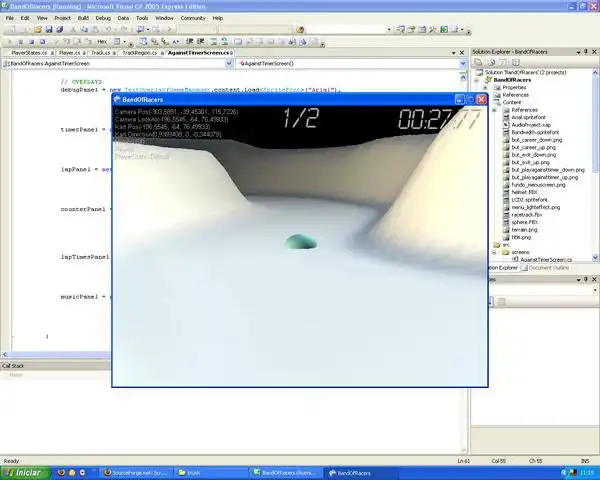Screen dimensions: 600x480
Task: Open the File menu
Action: coord(10,18)
